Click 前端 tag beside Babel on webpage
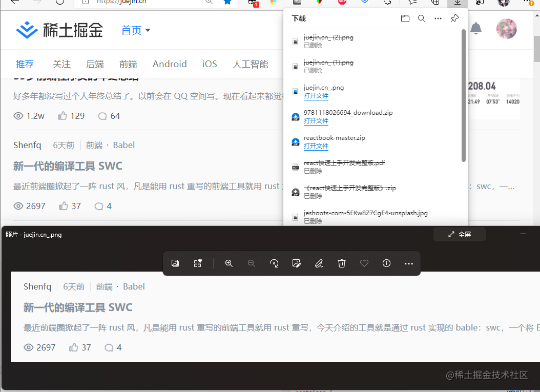The height and width of the screenshot is (392, 540). 94,145
